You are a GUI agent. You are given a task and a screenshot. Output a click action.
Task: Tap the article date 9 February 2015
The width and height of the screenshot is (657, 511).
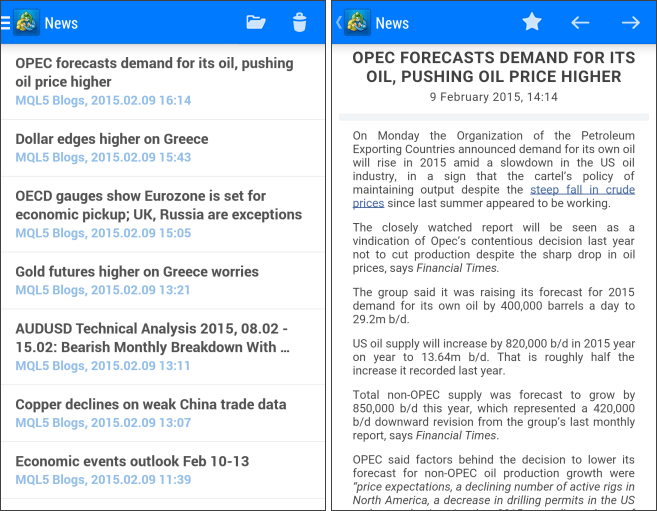click(x=493, y=97)
